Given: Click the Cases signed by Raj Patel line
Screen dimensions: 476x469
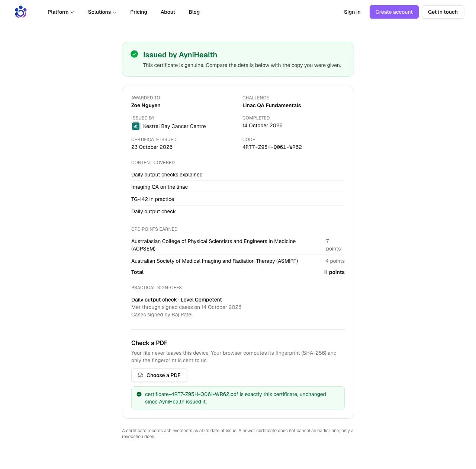Looking at the screenshot, I should coord(162,315).
